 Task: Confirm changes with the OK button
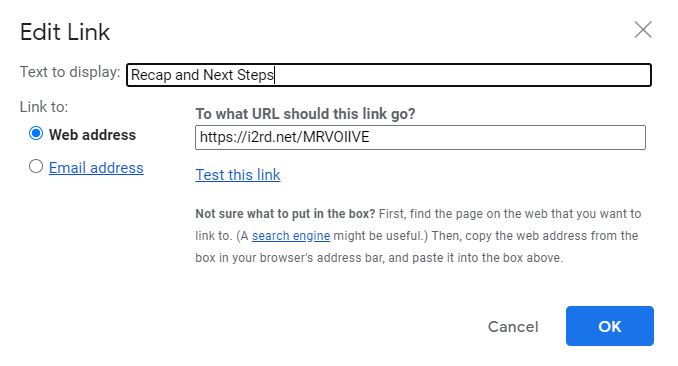(610, 326)
